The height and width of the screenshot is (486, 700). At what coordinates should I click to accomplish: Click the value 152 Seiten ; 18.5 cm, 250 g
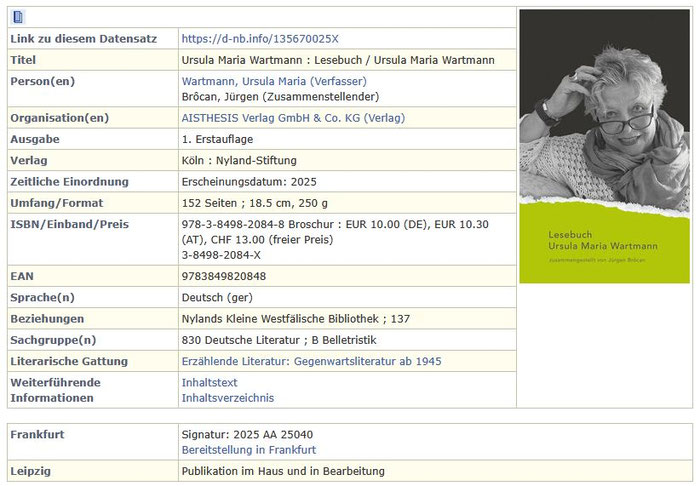coord(254,203)
